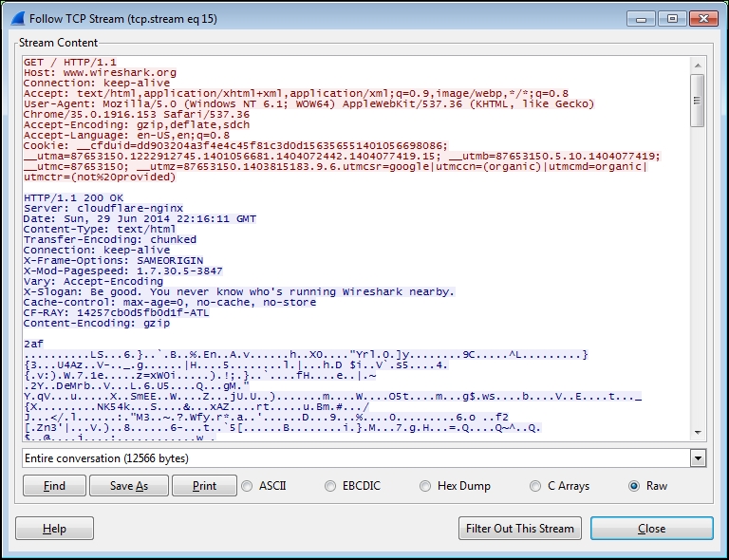Click the '__utmc=87653150' cookie line
The width and height of the screenshot is (729, 560).
coord(336,167)
